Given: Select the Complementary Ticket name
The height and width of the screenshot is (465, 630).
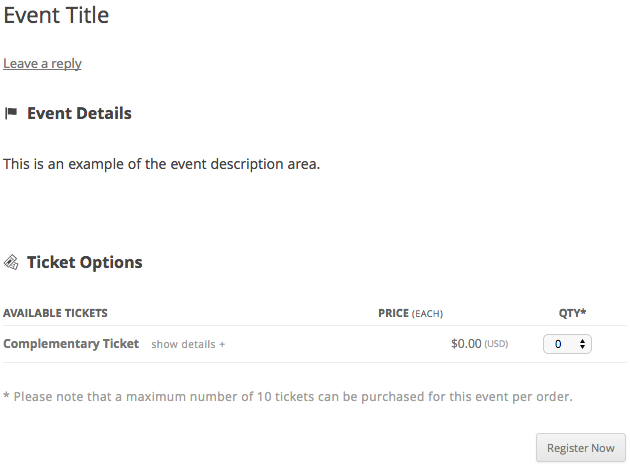Looking at the screenshot, I should tap(71, 343).
